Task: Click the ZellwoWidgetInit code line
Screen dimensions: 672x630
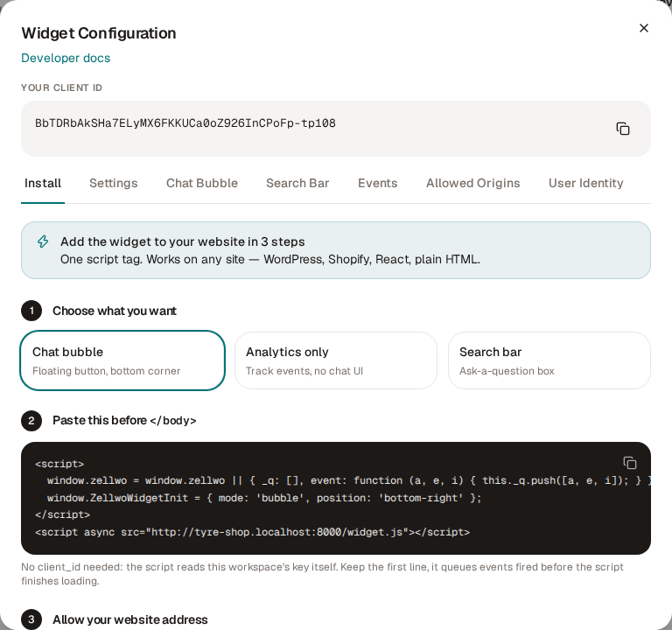Action: click(264, 498)
